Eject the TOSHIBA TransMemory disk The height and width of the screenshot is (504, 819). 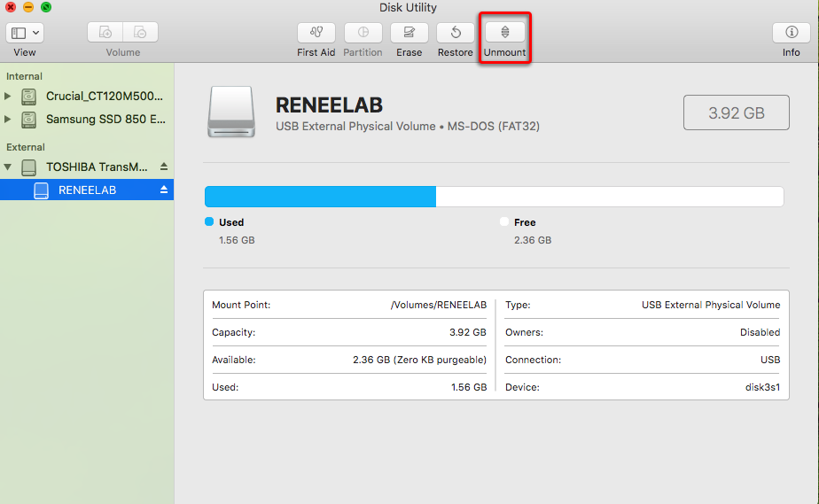pyautogui.click(x=164, y=167)
